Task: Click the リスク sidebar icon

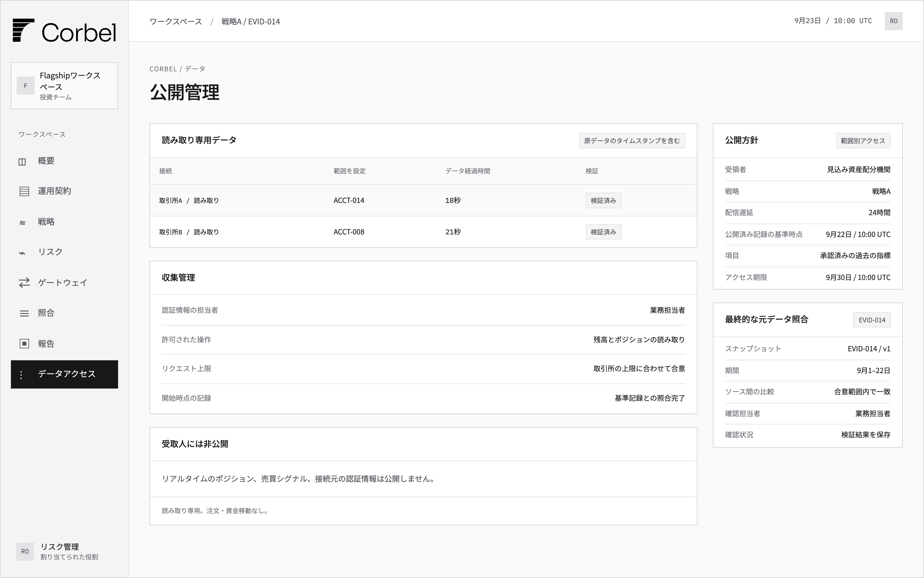Action: pos(22,253)
